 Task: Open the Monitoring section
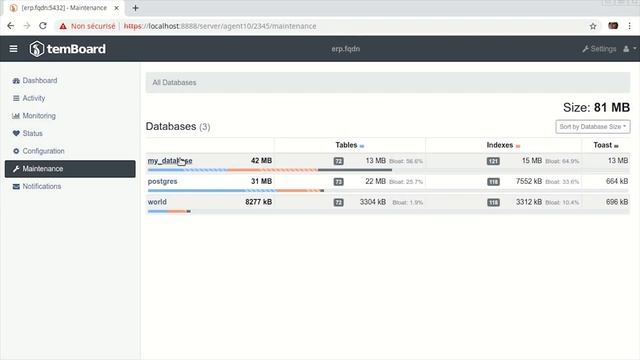(39, 116)
